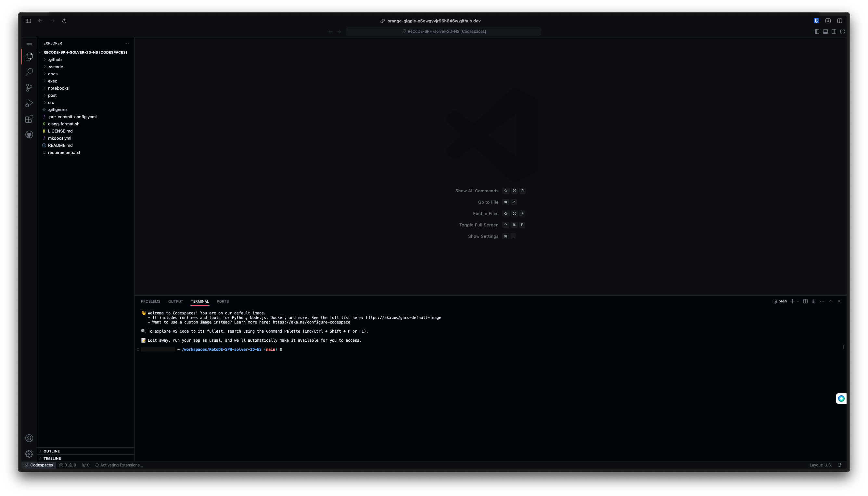Open terminal panel more actions ellipsis
This screenshot has width=868, height=496.
click(x=822, y=301)
